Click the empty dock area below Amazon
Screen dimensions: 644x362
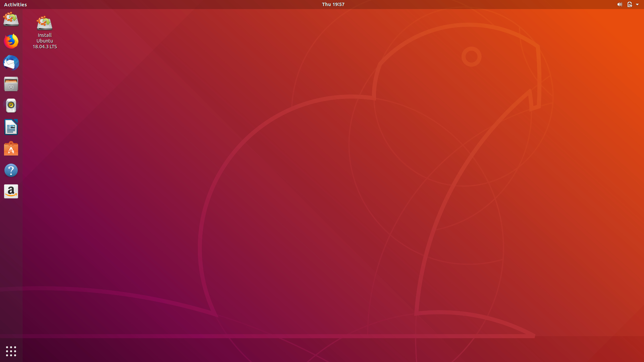click(11, 268)
